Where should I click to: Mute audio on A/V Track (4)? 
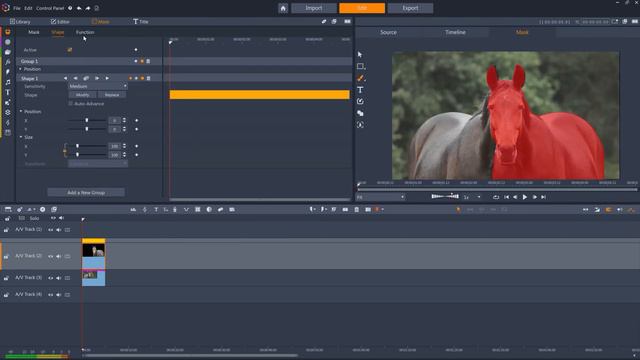[58, 295]
